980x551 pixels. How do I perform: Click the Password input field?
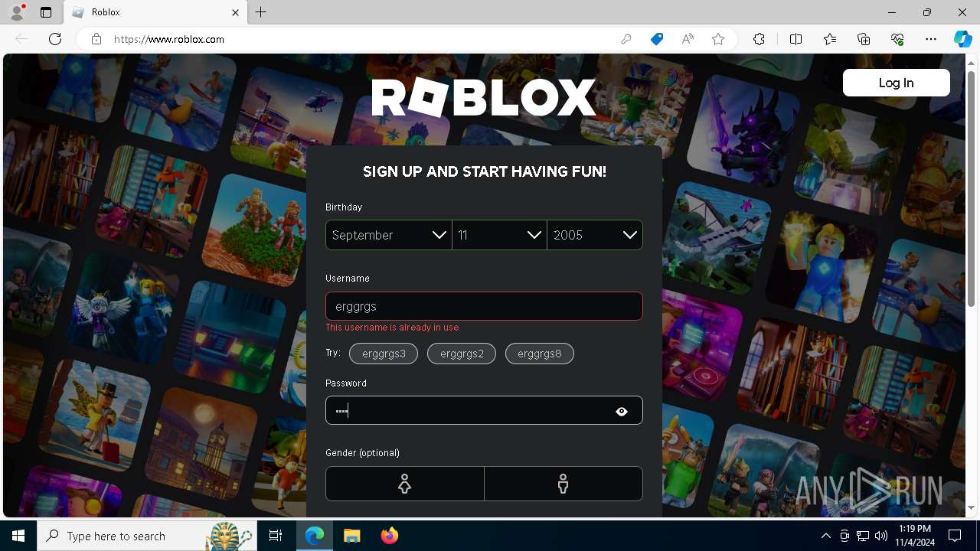[x=484, y=411]
